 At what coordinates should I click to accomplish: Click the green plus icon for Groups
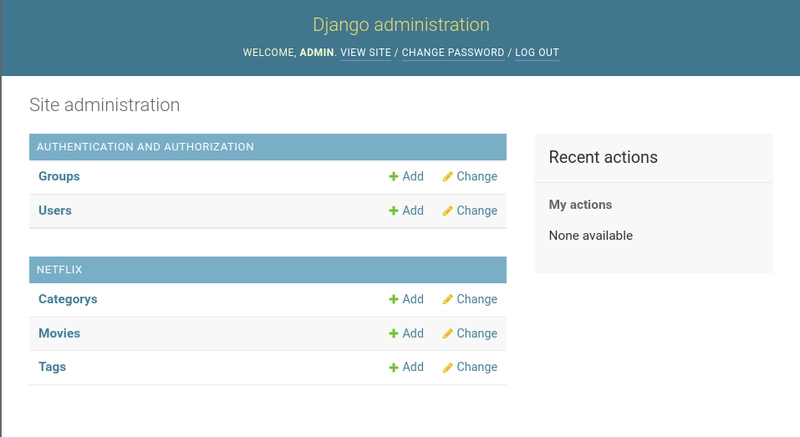click(x=394, y=177)
